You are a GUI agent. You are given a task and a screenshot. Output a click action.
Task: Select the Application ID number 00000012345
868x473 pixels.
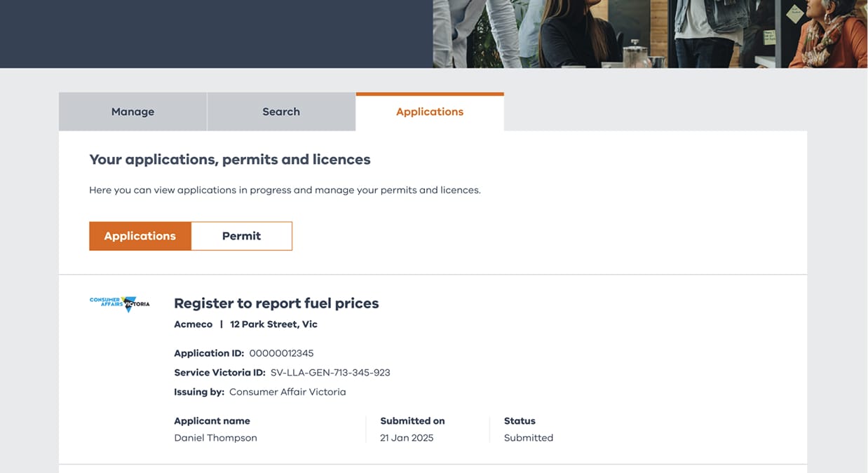click(x=281, y=353)
